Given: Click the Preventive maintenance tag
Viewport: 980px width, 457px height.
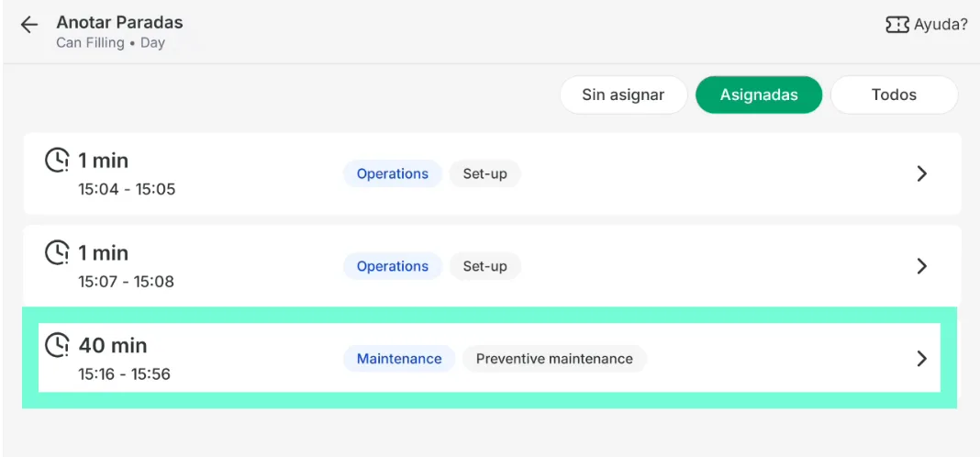Looking at the screenshot, I should [x=554, y=359].
